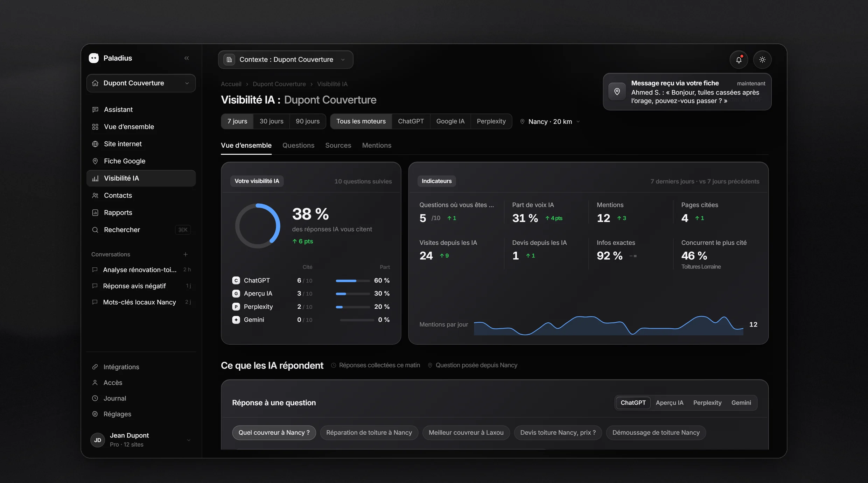Click the ChatGPT engine icon in visibility list
Image resolution: width=868 pixels, height=483 pixels.
click(x=236, y=280)
